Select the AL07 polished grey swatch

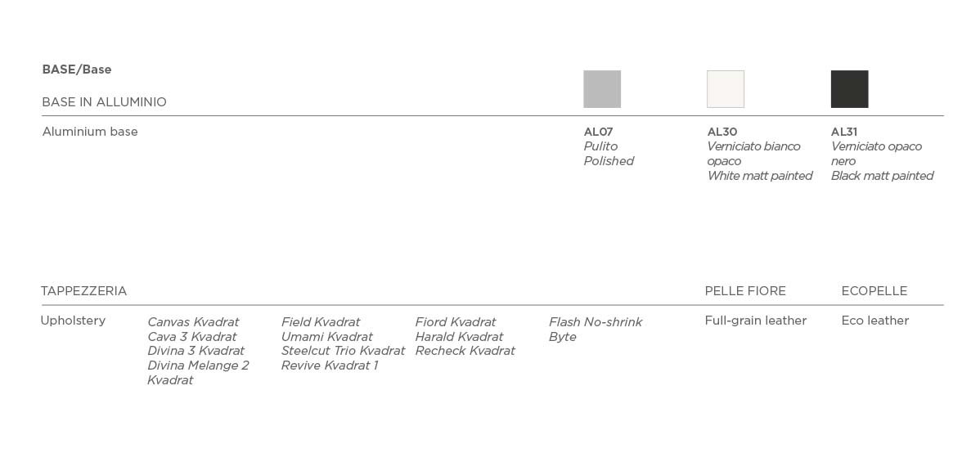pos(602,88)
